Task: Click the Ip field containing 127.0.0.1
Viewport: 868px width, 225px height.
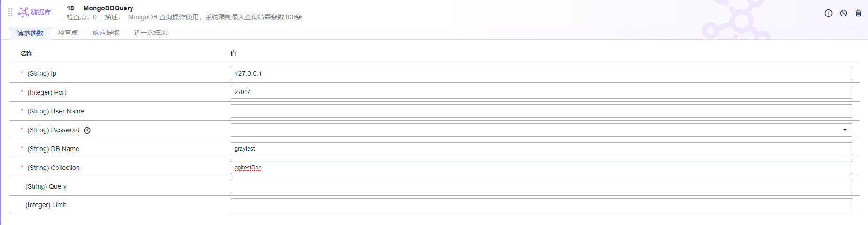Action: point(541,73)
